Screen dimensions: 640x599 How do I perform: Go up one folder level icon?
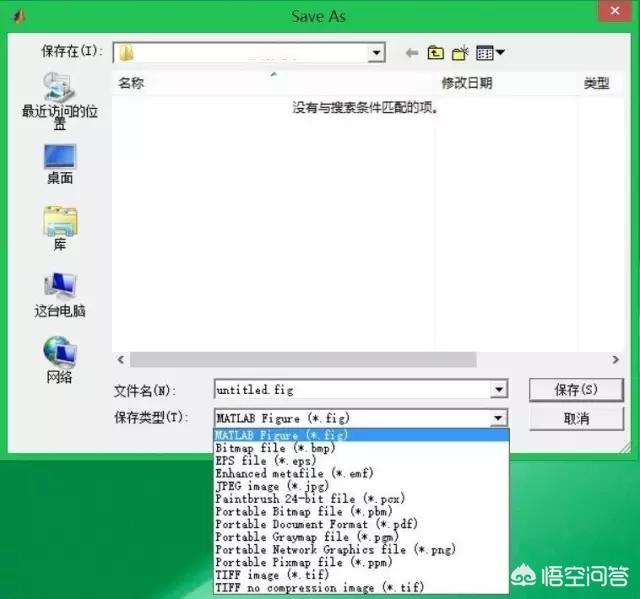point(436,53)
